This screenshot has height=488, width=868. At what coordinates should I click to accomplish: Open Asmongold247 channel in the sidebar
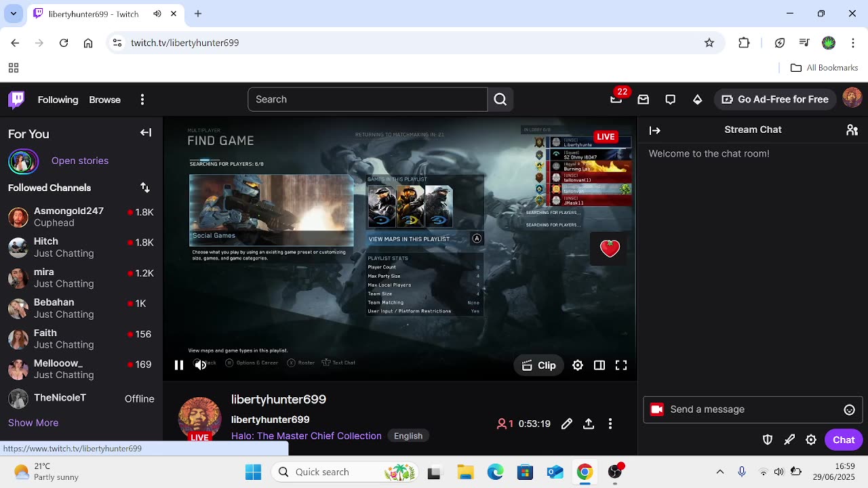pyautogui.click(x=81, y=217)
